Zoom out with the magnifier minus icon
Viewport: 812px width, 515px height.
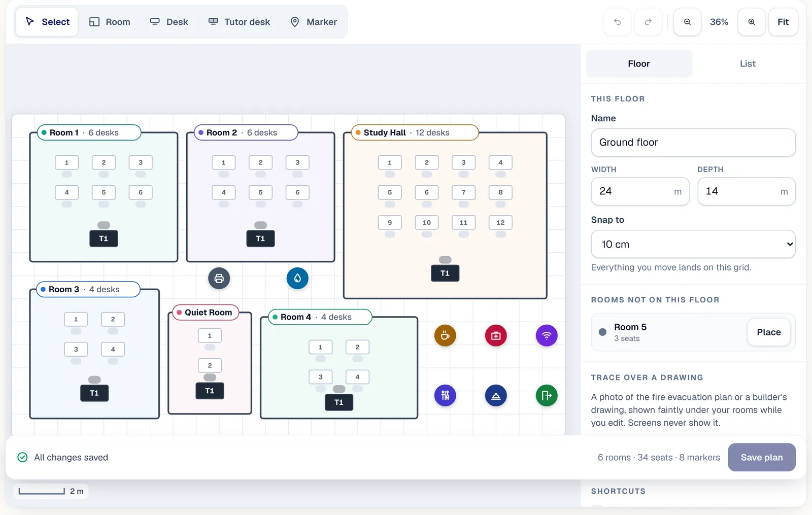687,22
